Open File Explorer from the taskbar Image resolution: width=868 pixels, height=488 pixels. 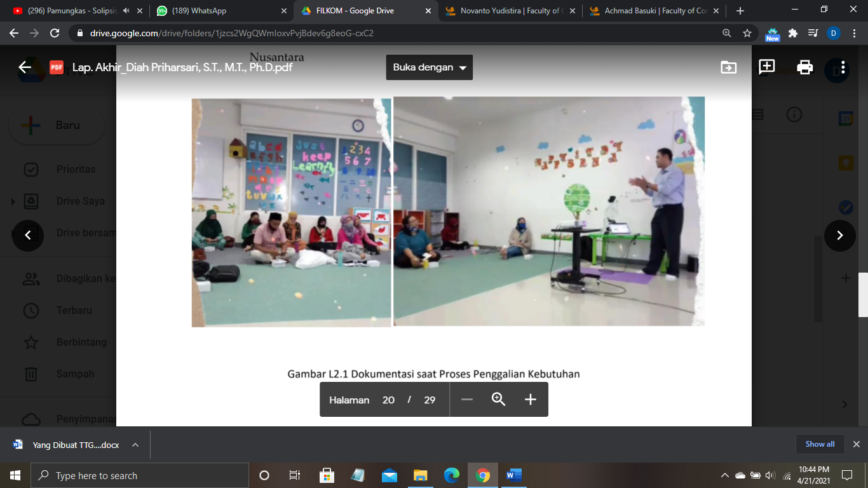click(x=421, y=475)
